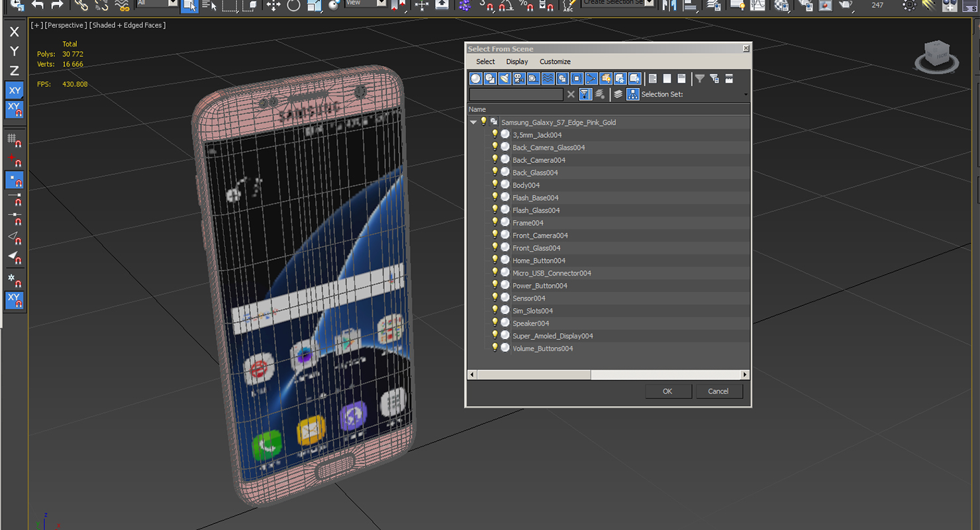
Task: Toggle Sort by Hierarchy mode
Action: pos(633,94)
